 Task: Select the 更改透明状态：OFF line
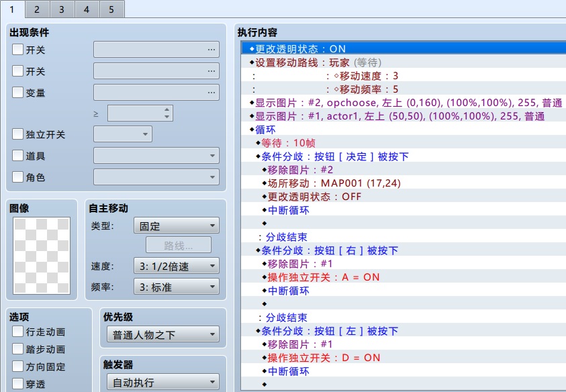404,197
